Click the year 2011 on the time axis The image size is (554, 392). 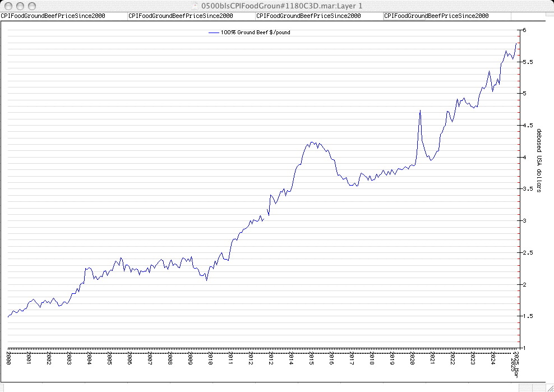tap(230, 358)
